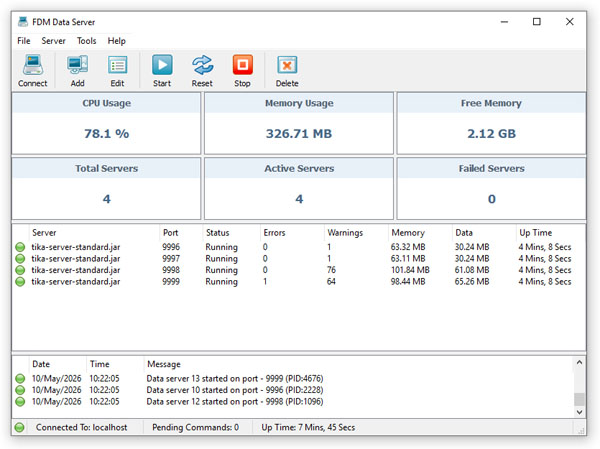Viewport: 600px width, 449px height.
Task: Click the FDM Data Server title bar icon
Action: coord(23,21)
